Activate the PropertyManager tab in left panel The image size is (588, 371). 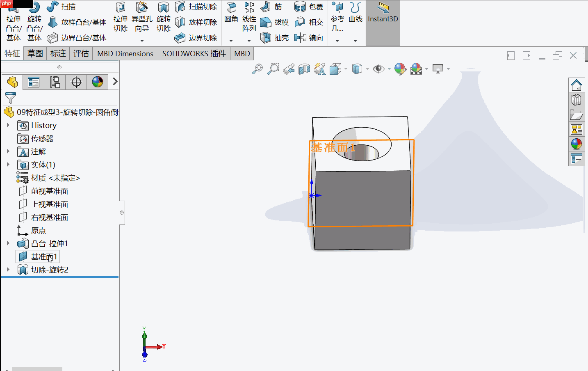[x=33, y=82]
